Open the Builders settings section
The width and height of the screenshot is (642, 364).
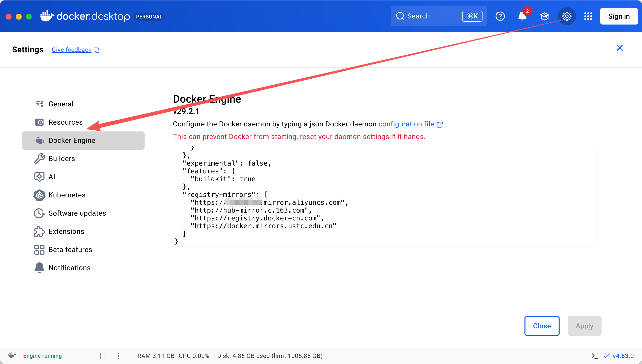[83, 158]
